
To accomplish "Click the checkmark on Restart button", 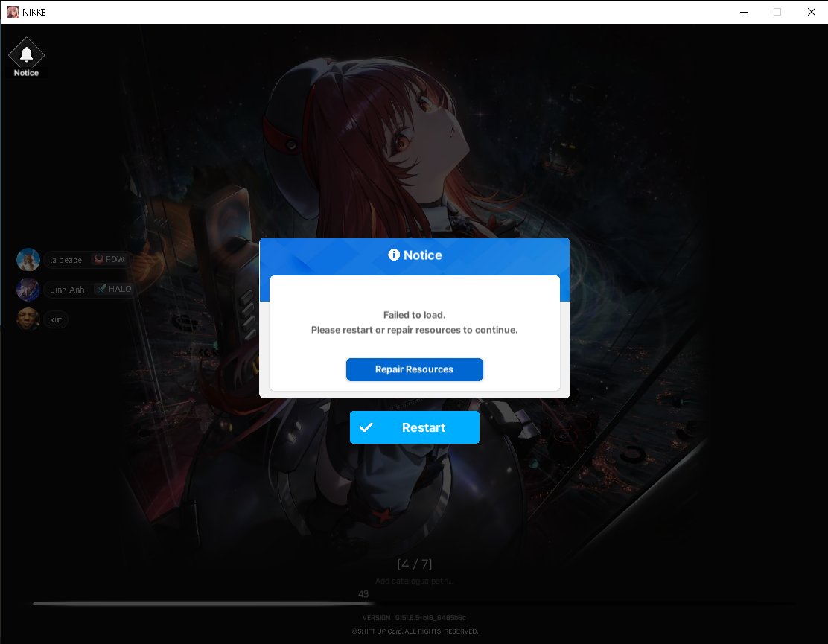I will point(366,427).
